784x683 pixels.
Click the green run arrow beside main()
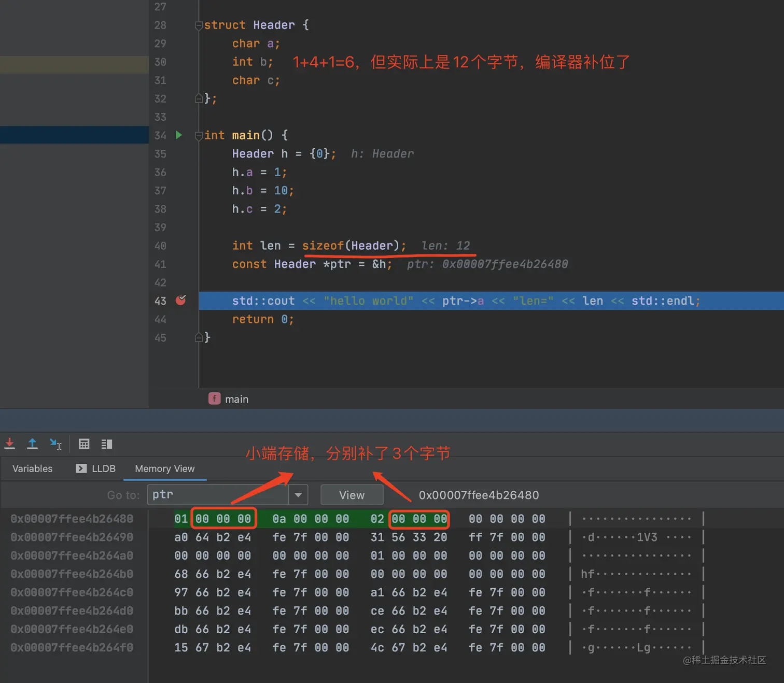(x=179, y=135)
